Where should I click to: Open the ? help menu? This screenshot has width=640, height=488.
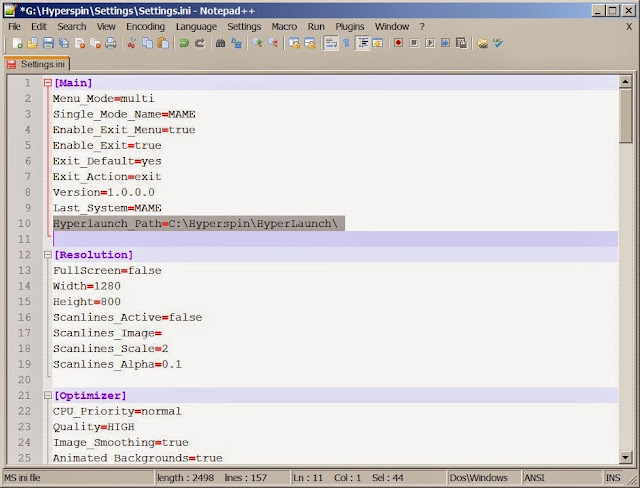pos(422,27)
